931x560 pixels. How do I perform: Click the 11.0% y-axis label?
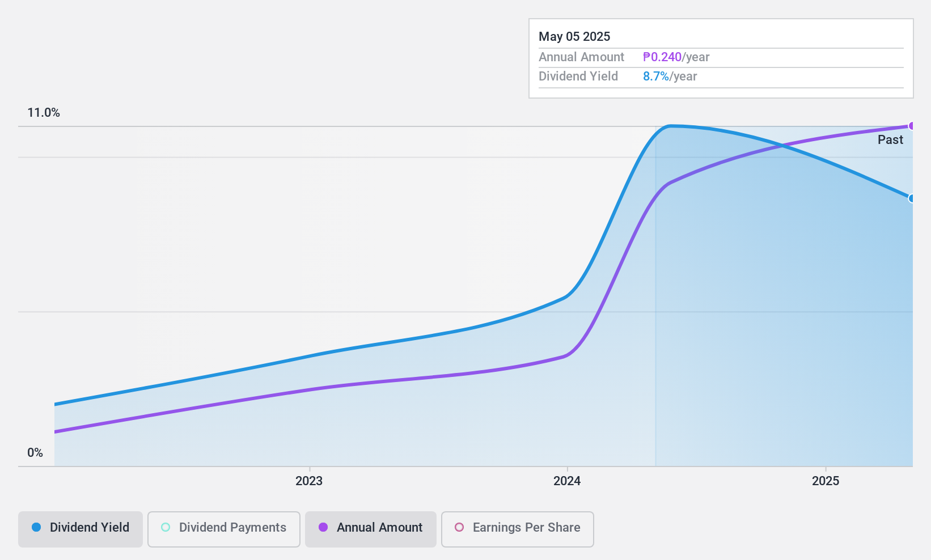coord(44,113)
